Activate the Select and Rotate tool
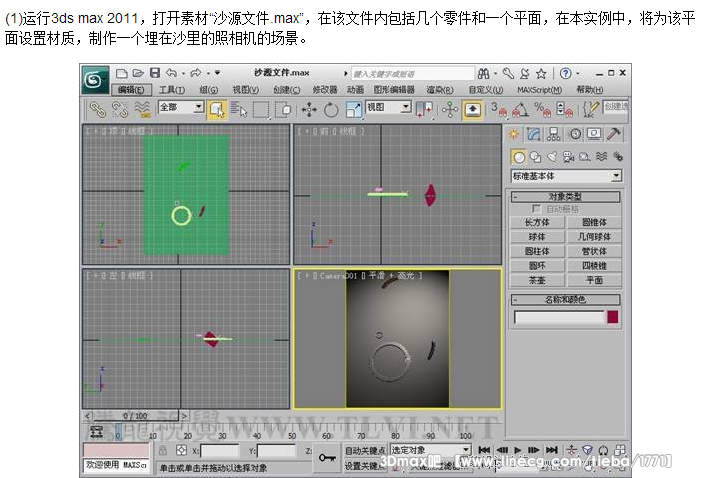Screen dimensions: 701x478 click(331, 110)
